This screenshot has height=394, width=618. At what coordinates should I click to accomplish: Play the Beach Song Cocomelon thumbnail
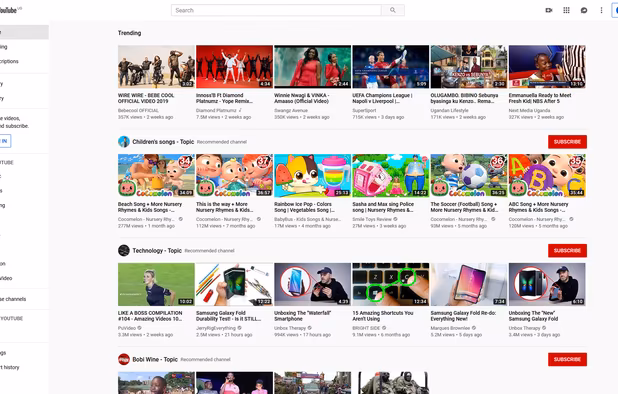[x=156, y=175]
